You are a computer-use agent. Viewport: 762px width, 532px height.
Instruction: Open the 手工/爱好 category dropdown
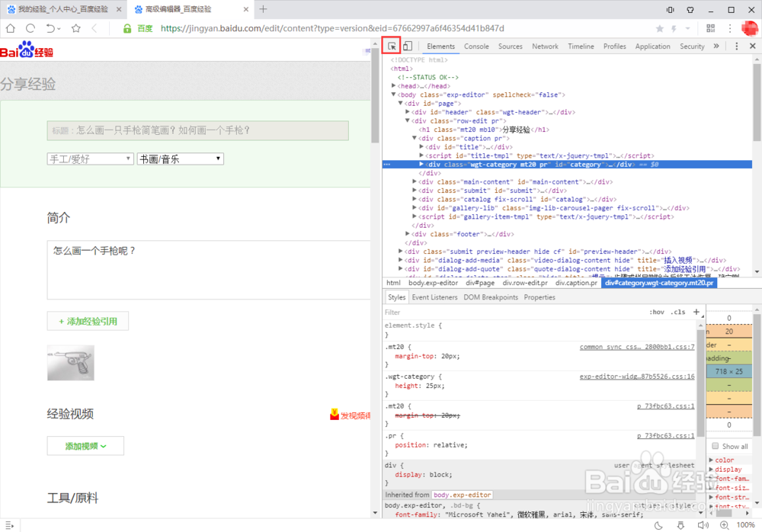coord(91,159)
